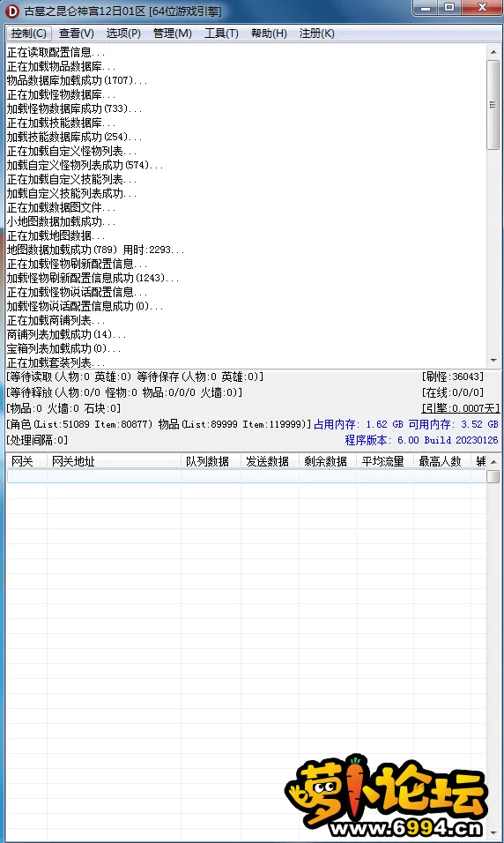Click the [物品:0 火墙:0 石块:0] status
The width and height of the screenshot is (504, 843).
coord(64,408)
